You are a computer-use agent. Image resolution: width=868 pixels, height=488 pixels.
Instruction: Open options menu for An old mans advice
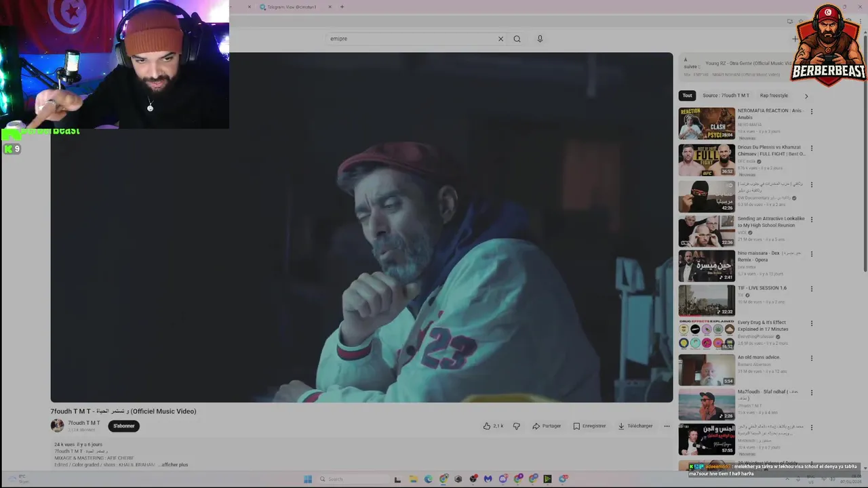pyautogui.click(x=811, y=358)
